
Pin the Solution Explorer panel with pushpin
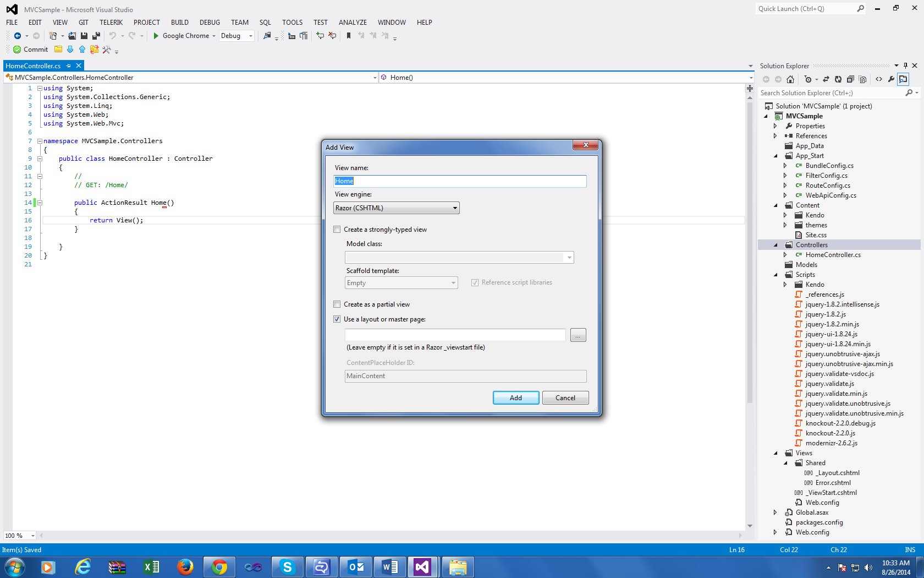click(905, 66)
